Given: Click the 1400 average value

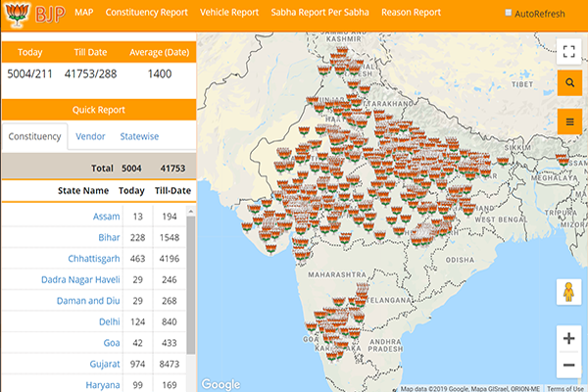Looking at the screenshot, I should click(x=160, y=73).
